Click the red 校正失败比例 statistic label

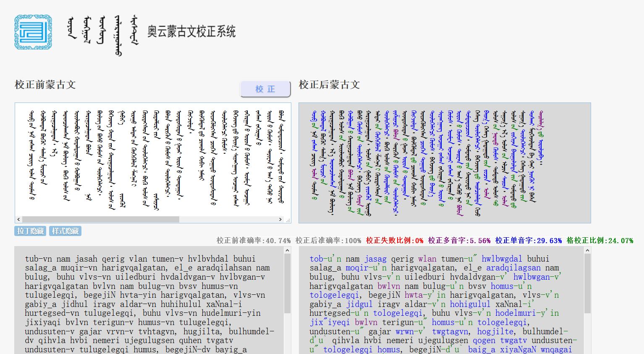tap(394, 241)
